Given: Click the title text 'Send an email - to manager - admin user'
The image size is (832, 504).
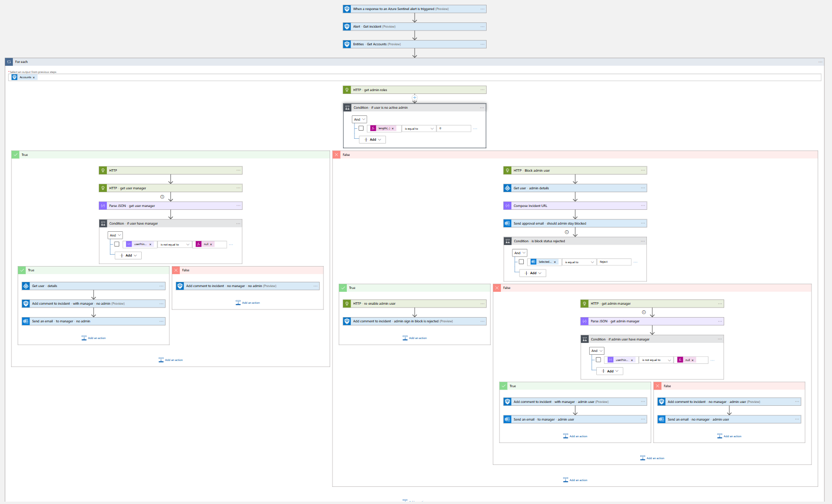Looking at the screenshot, I should 544,420.
